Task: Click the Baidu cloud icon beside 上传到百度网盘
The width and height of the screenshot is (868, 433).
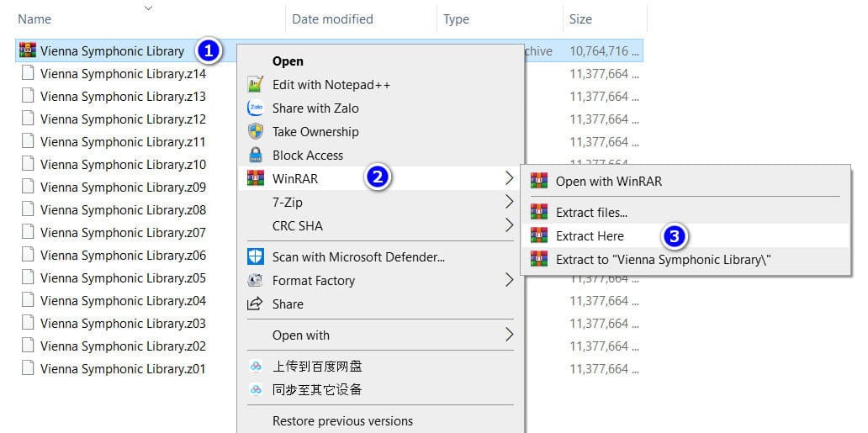Action: 255,366
